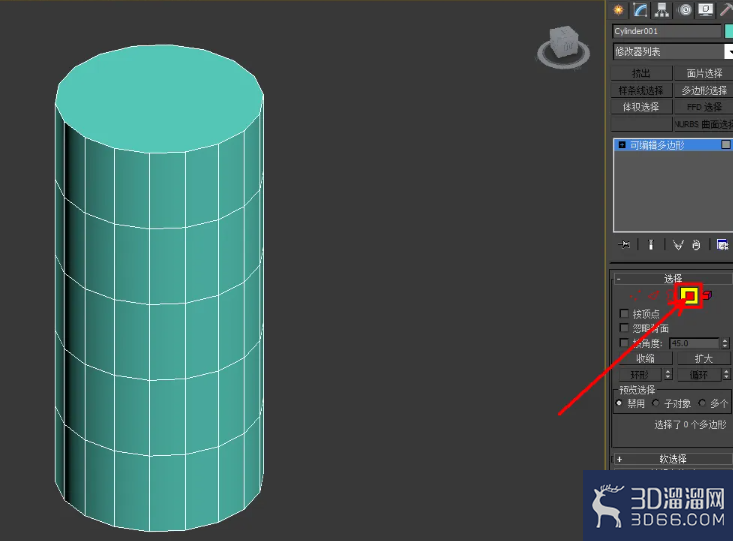Click the 收缩 shrink button

pyautogui.click(x=645, y=359)
